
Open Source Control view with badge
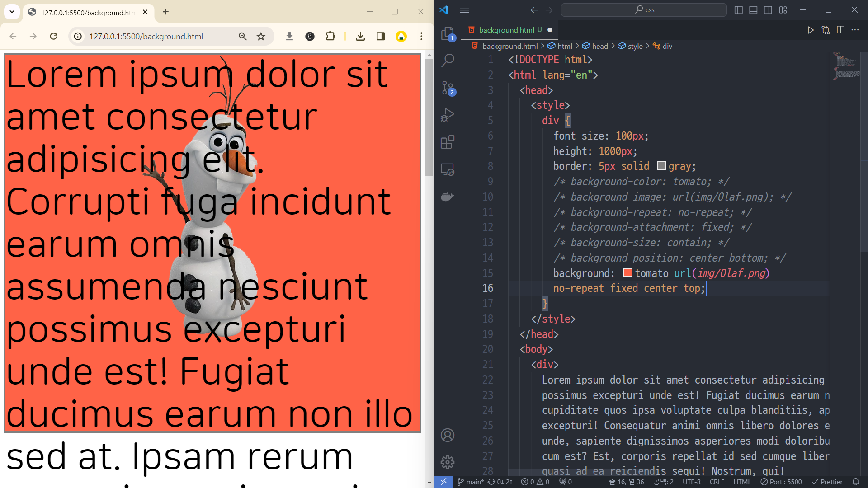(x=448, y=88)
